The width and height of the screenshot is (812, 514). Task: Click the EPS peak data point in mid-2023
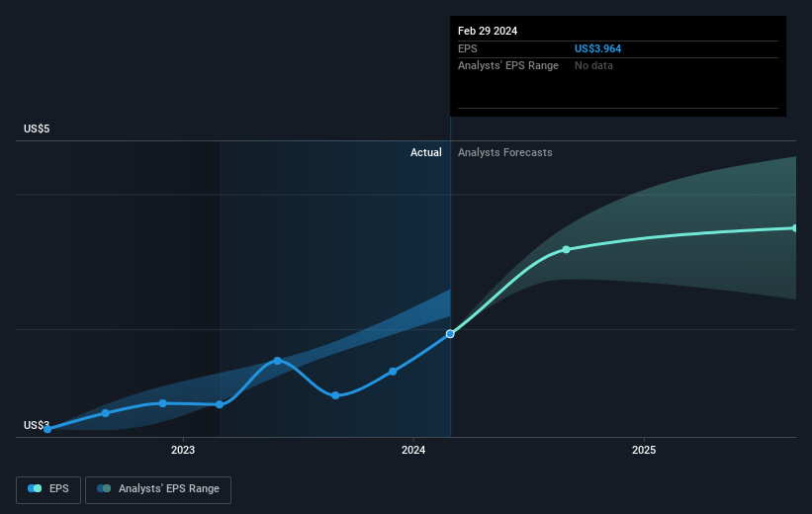pyautogui.click(x=278, y=361)
